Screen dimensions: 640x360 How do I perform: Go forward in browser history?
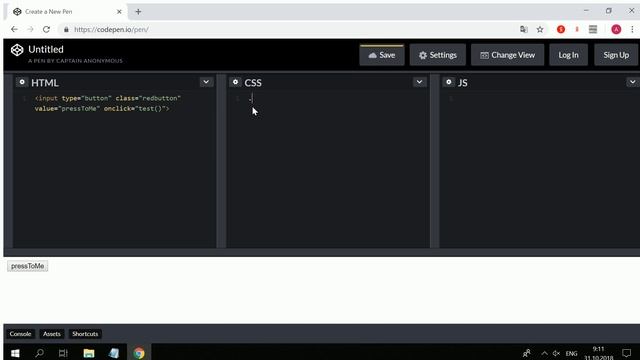coord(30,29)
